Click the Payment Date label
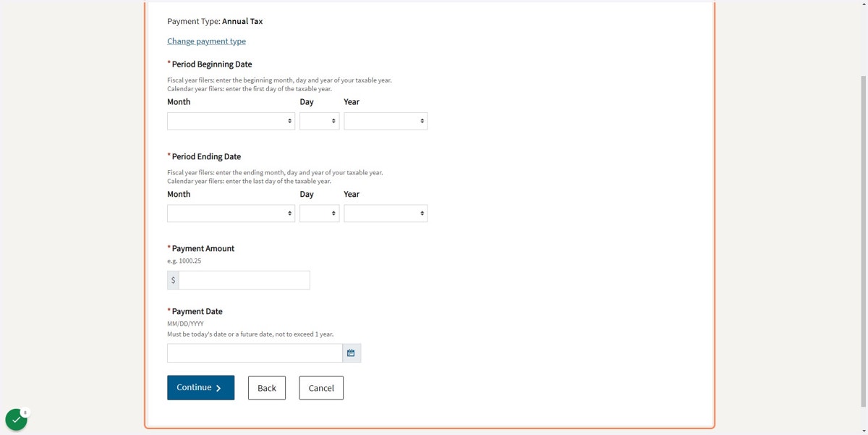This screenshot has height=435, width=868. point(197,311)
